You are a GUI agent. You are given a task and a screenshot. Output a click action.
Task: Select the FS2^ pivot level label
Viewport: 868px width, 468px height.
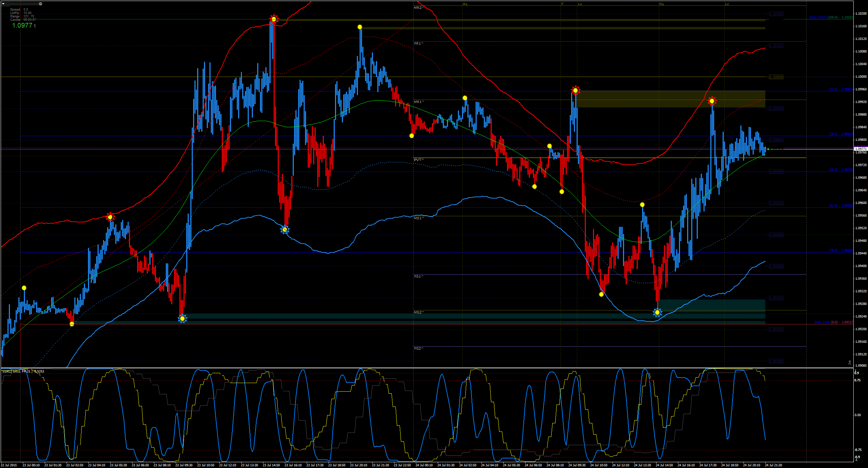coord(419,349)
